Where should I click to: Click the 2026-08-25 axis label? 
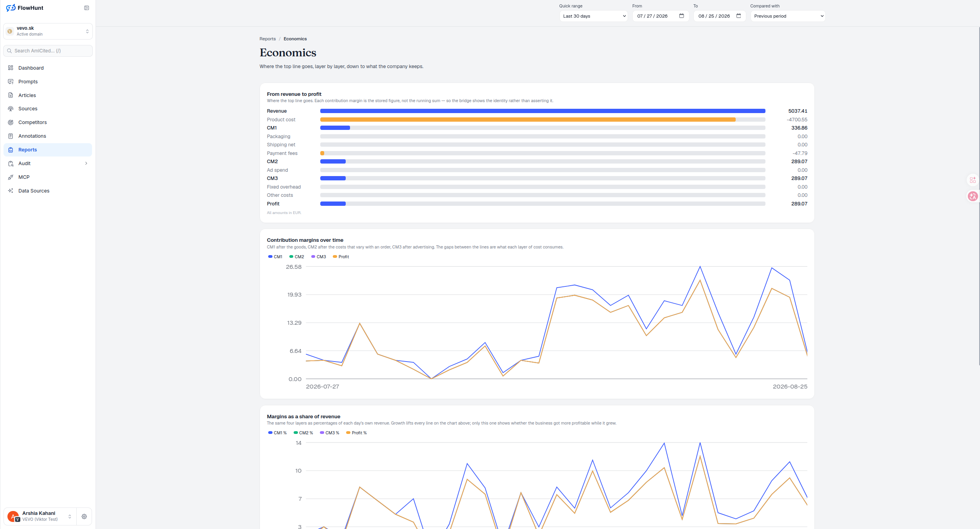tap(790, 387)
